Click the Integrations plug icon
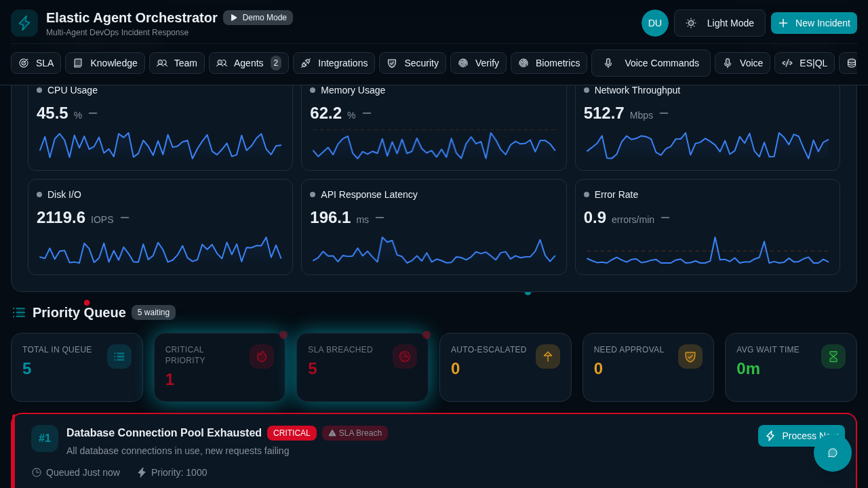Screen dimensions: 868x488 click(x=306, y=63)
